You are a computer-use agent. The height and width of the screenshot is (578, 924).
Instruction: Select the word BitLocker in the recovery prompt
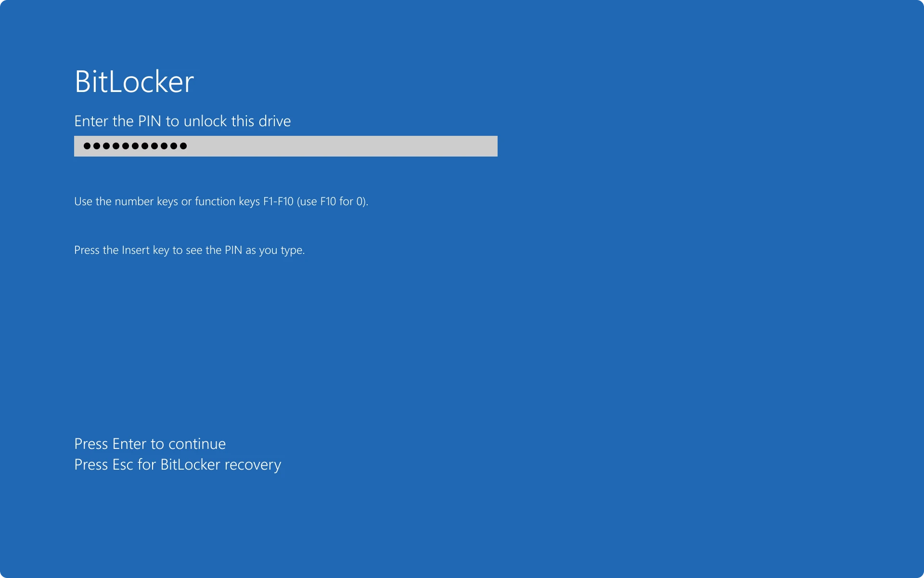tap(190, 464)
